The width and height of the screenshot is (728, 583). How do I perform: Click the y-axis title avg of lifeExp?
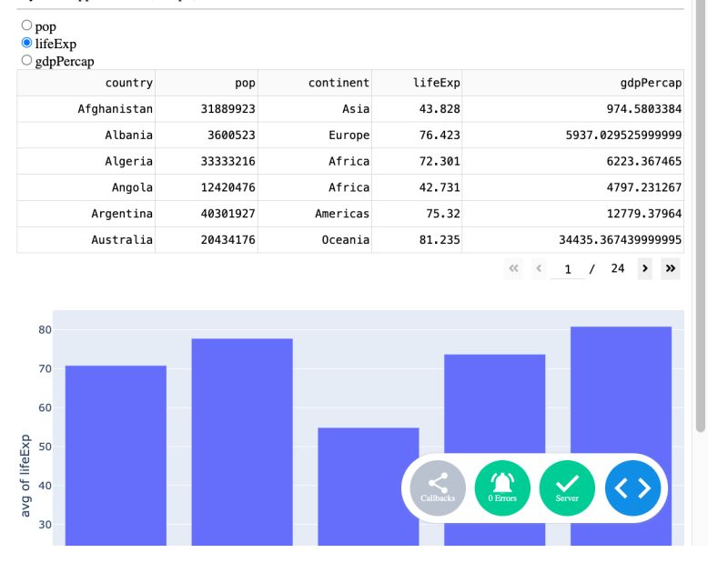point(25,476)
